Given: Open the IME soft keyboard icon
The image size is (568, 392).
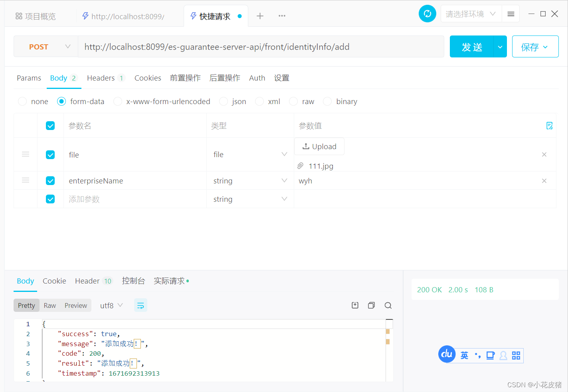Looking at the screenshot, I should [491, 355].
